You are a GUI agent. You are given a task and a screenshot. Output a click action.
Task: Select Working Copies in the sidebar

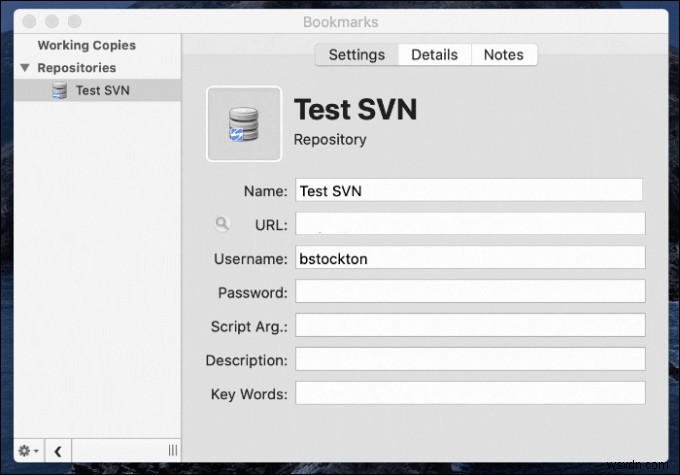[x=86, y=45]
